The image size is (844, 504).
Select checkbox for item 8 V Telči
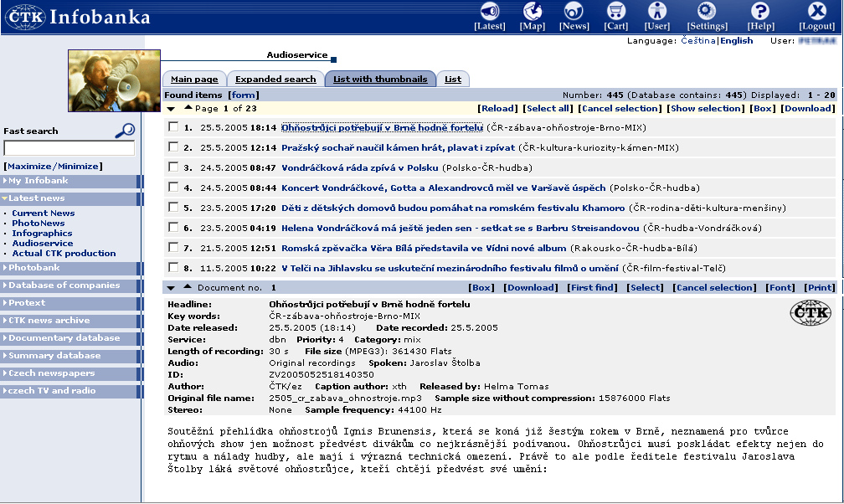[173, 268]
